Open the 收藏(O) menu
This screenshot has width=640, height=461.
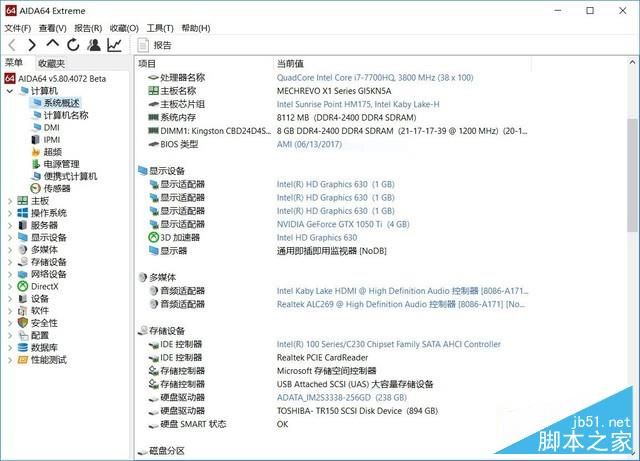click(124, 28)
